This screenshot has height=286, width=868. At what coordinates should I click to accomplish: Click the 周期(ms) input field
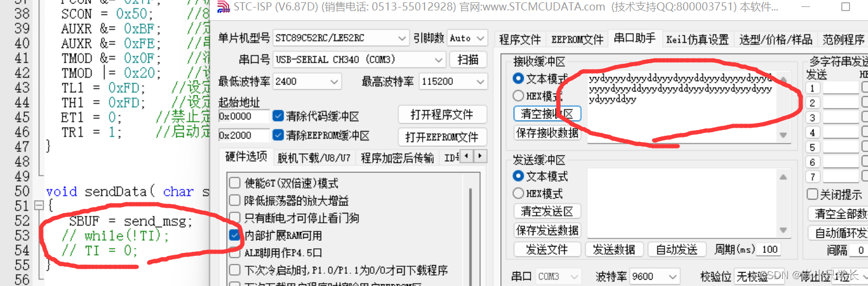click(x=769, y=249)
